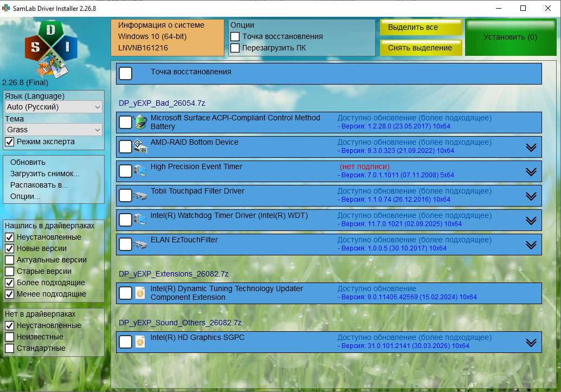Select Tobii Touchpad Filter Driver checkbox
561x392 pixels.
pyautogui.click(x=126, y=196)
